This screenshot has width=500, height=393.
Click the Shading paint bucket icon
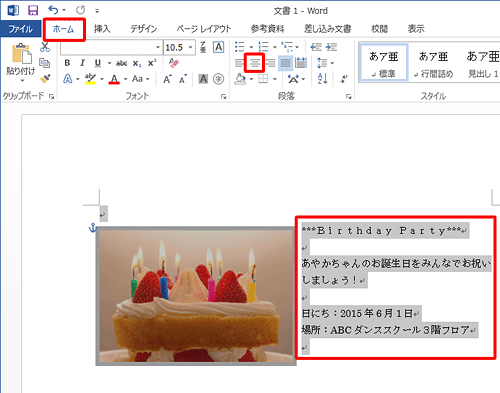240,79
